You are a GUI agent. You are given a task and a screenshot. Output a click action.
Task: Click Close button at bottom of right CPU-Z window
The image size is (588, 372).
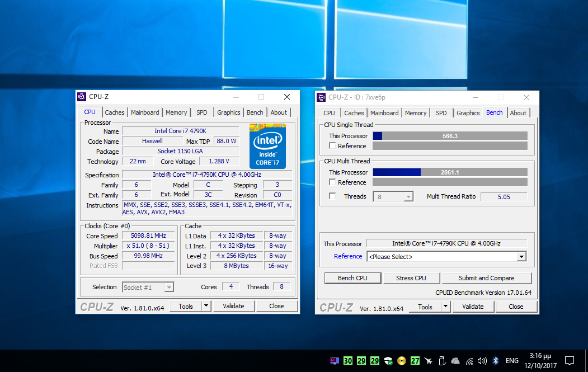tap(516, 307)
